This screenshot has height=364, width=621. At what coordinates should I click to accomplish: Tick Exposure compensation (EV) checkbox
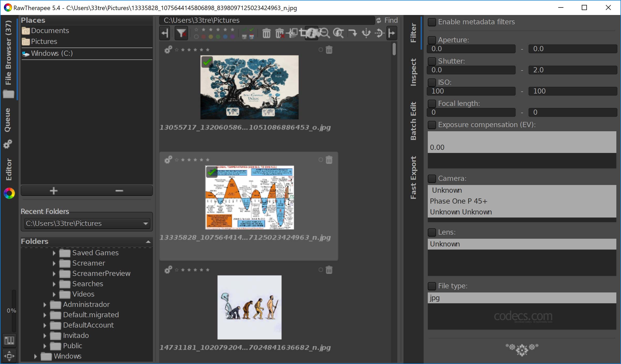point(432,125)
